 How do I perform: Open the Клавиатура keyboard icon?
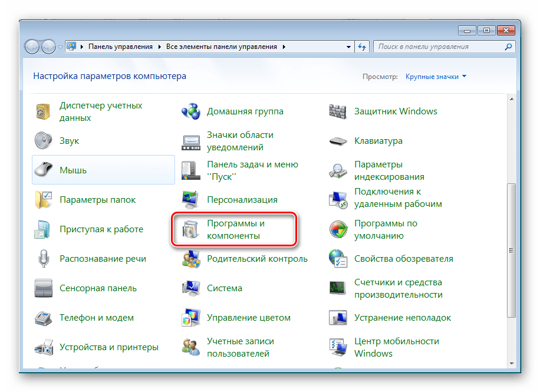point(339,141)
